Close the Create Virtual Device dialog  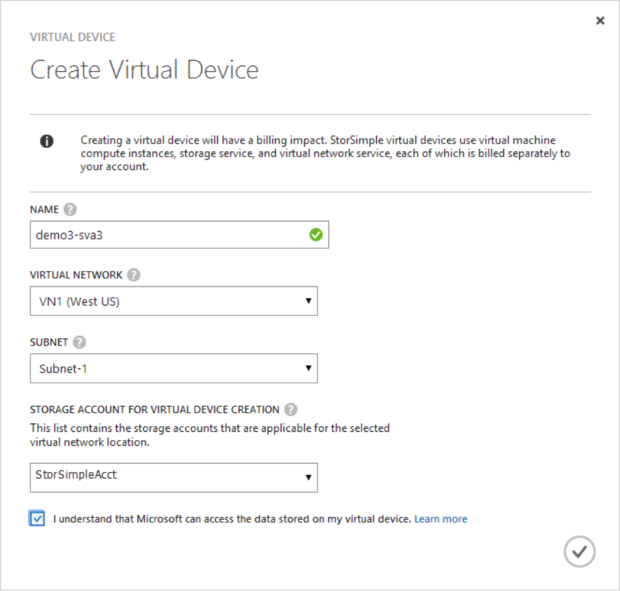(600, 21)
